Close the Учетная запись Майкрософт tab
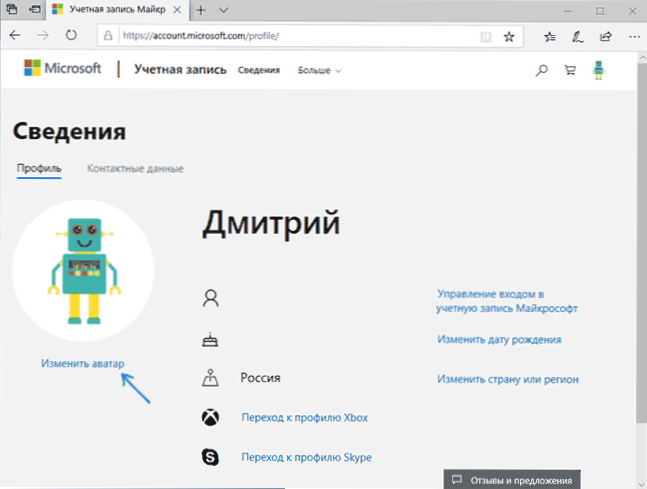647x489 pixels. point(177,10)
